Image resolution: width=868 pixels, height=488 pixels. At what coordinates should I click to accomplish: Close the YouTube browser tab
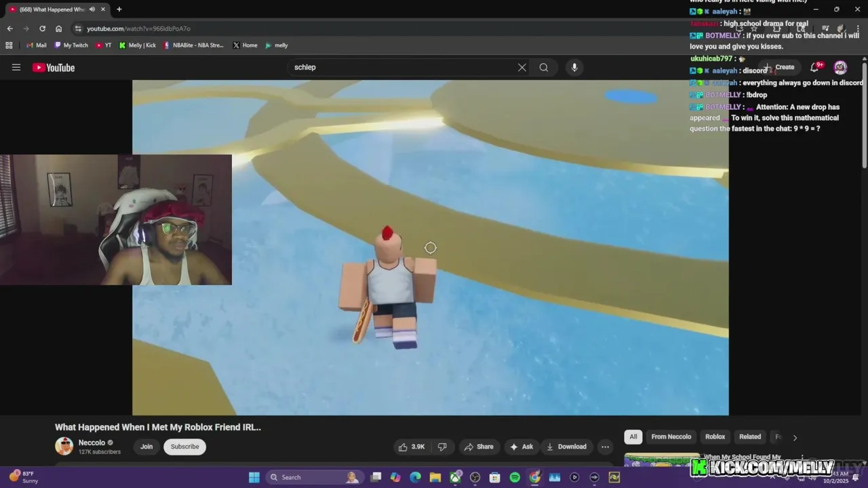click(x=103, y=9)
